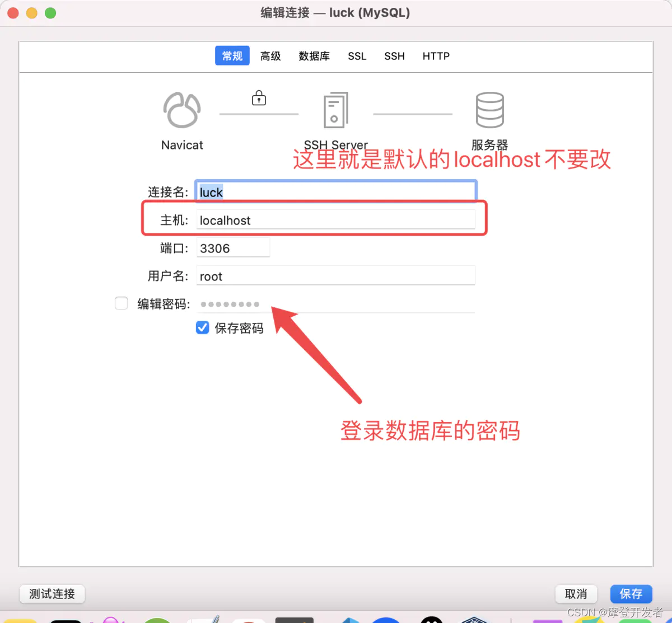Open the 高级 tab
This screenshot has width=672, height=623.
(270, 56)
